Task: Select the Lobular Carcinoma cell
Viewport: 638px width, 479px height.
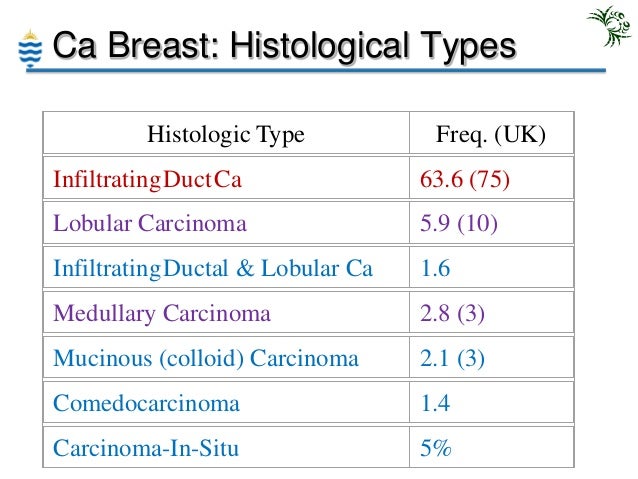Action: (150, 224)
